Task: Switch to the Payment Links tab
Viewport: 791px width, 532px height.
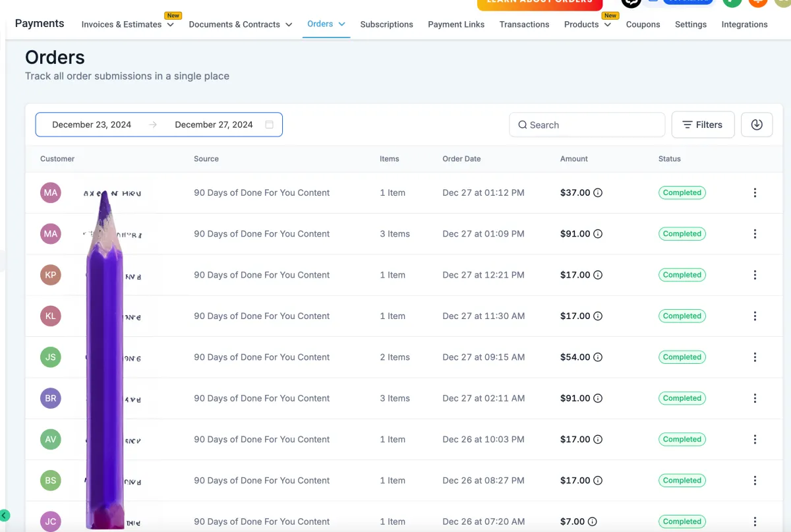Action: click(456, 24)
